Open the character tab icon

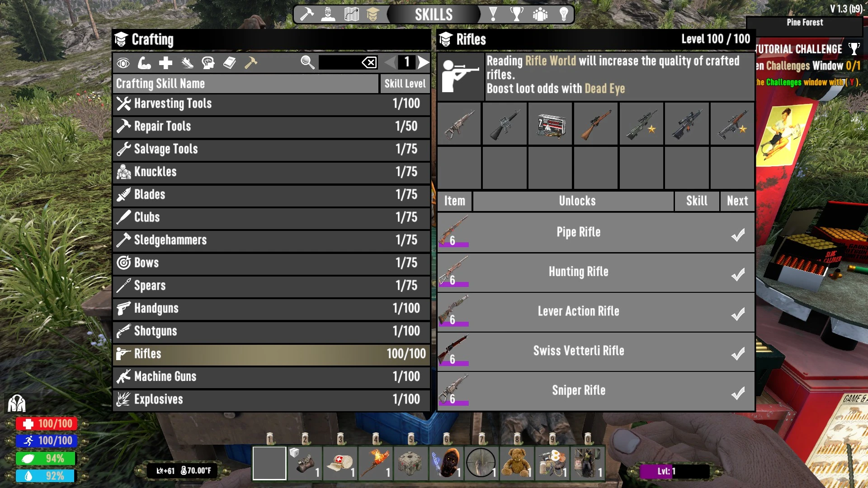point(328,14)
